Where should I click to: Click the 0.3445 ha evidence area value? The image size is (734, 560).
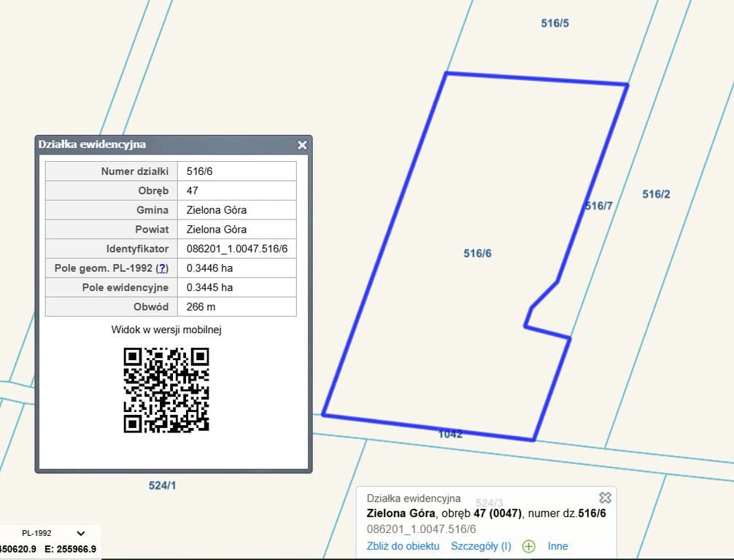[x=210, y=287]
